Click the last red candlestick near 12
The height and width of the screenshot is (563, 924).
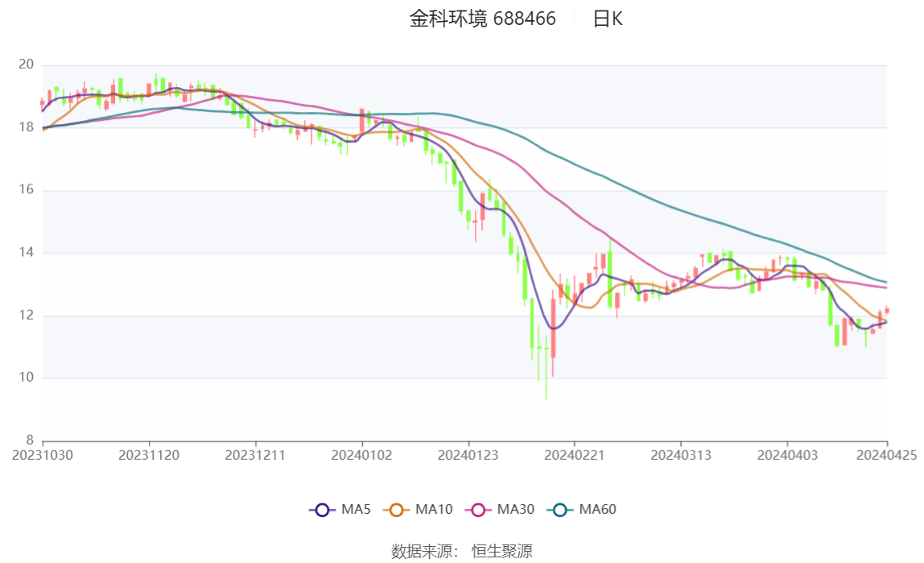(886, 310)
